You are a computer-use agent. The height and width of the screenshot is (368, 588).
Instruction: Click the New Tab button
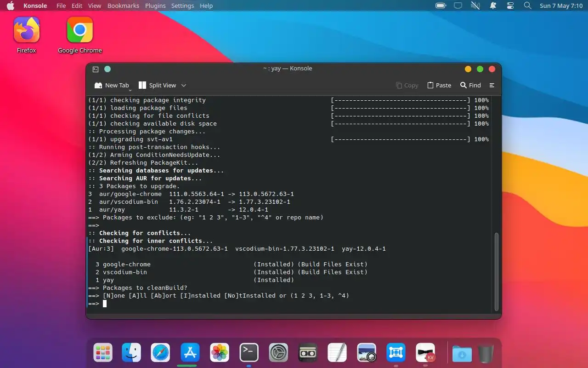point(112,85)
